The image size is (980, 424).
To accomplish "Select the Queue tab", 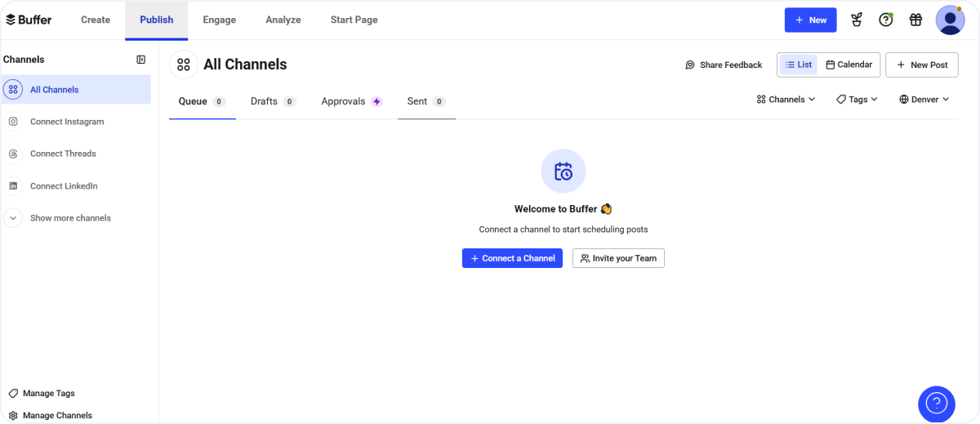I will coord(203,101).
